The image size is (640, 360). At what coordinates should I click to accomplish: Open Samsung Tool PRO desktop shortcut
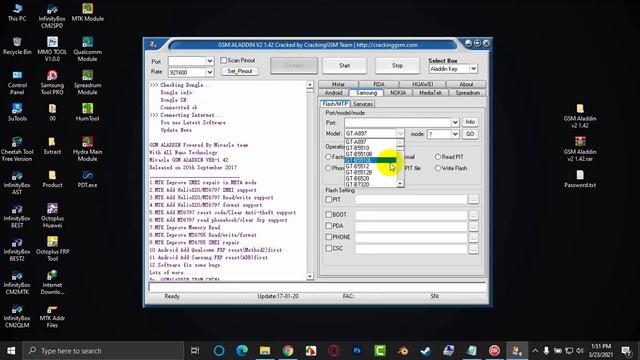(52, 82)
